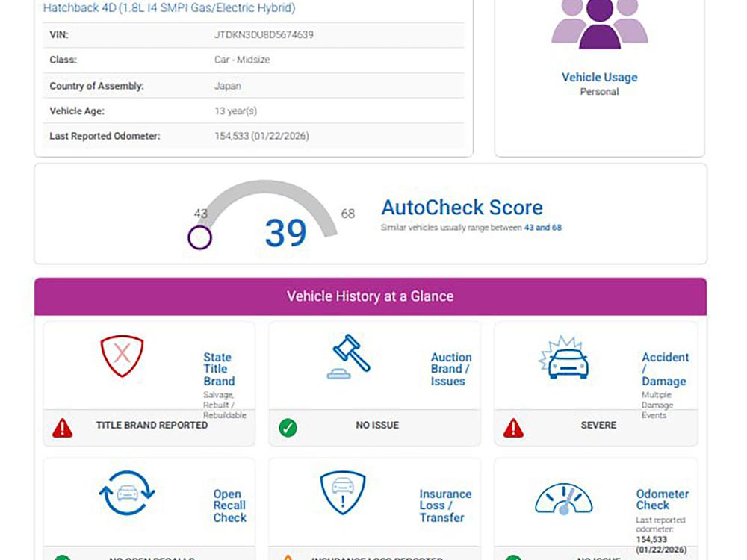Viewport: 747px width, 560px height.
Task: Click the AutoCheck Score heading
Action: point(462,208)
